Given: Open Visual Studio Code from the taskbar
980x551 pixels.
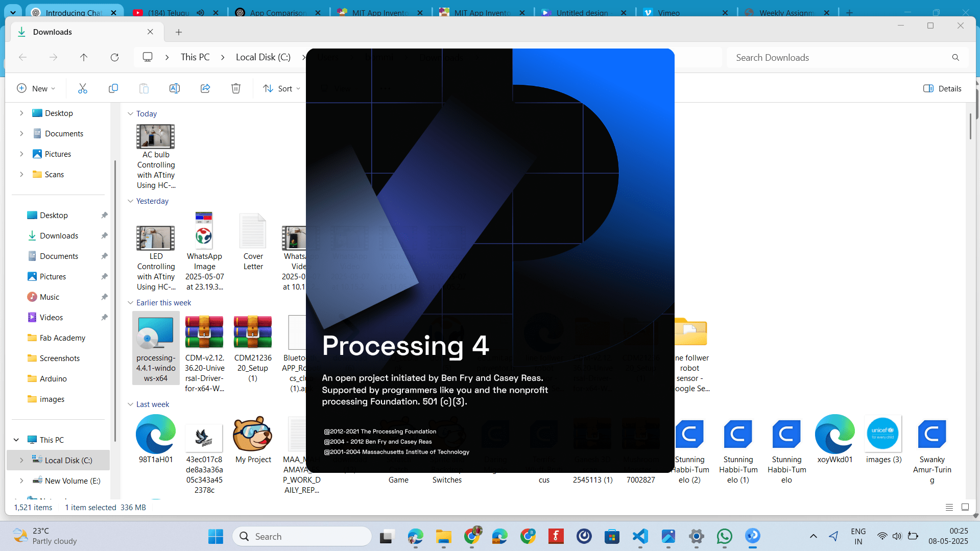Looking at the screenshot, I should 640,536.
